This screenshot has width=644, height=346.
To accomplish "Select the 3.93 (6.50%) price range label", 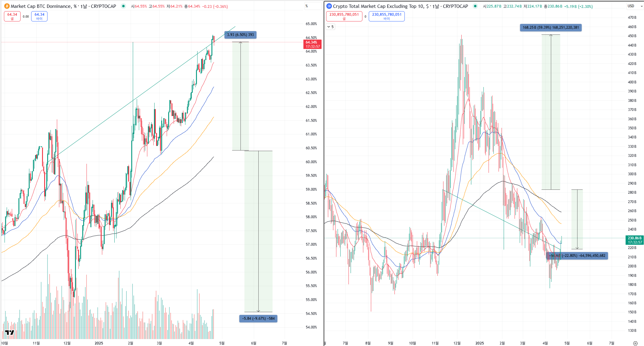I will tap(240, 35).
